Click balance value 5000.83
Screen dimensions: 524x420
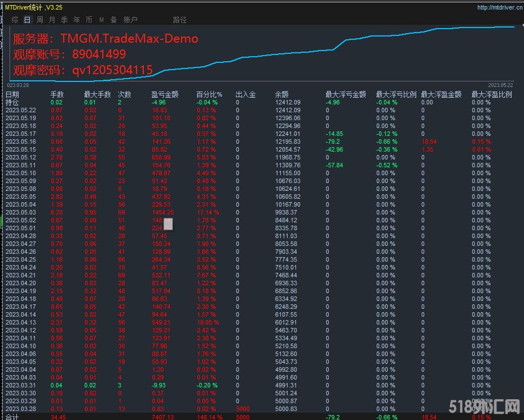click(x=286, y=409)
